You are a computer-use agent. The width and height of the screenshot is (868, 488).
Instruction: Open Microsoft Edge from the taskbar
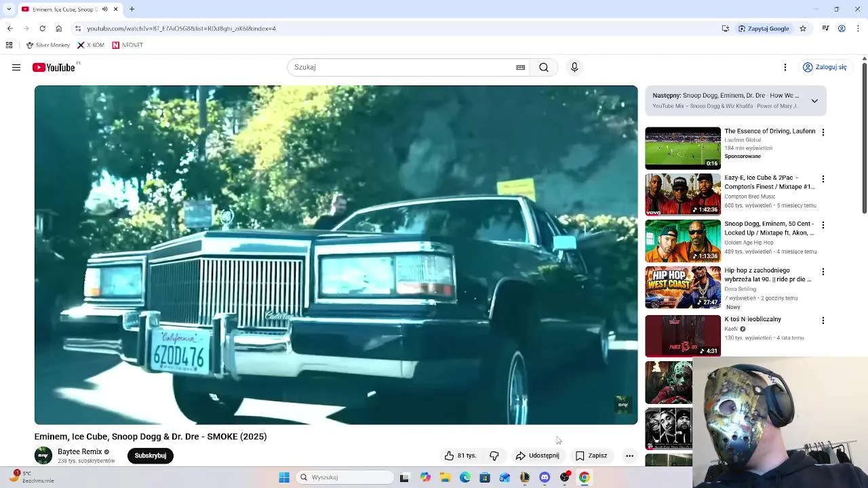[465, 477]
